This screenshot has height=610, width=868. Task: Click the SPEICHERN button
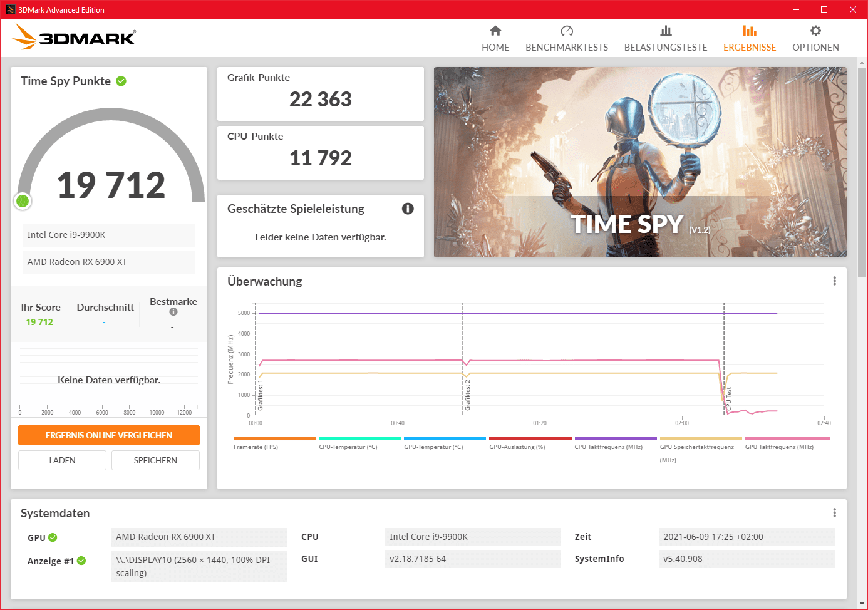click(x=155, y=460)
